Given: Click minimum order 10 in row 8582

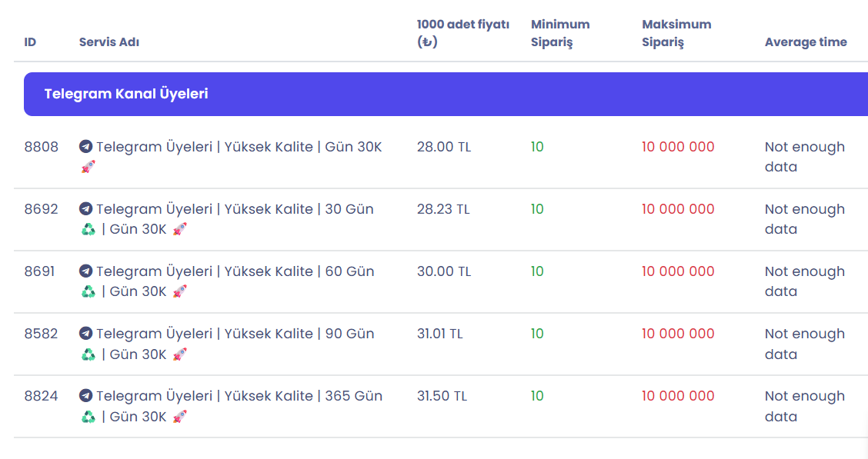Looking at the screenshot, I should click(x=537, y=334).
